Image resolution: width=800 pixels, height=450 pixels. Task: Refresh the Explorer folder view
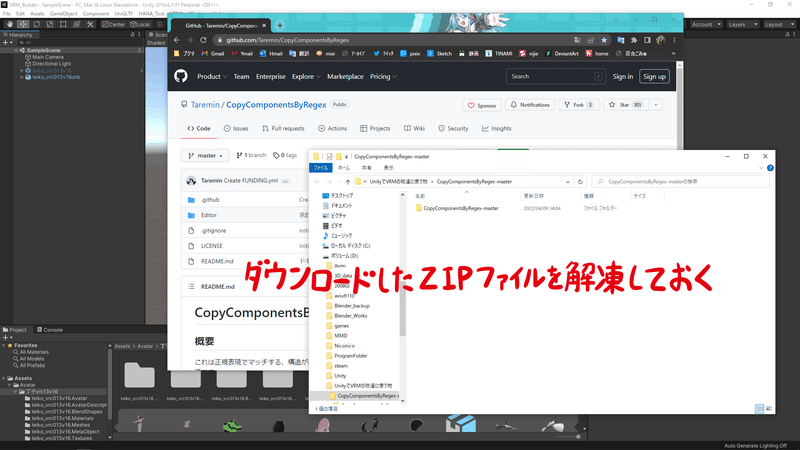(580, 182)
